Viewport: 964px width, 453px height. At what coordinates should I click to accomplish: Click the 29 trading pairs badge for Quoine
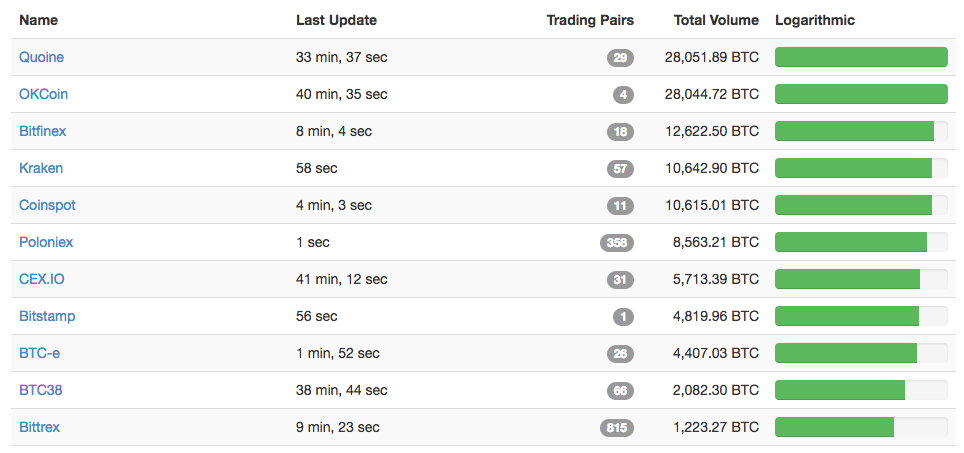tap(620, 58)
